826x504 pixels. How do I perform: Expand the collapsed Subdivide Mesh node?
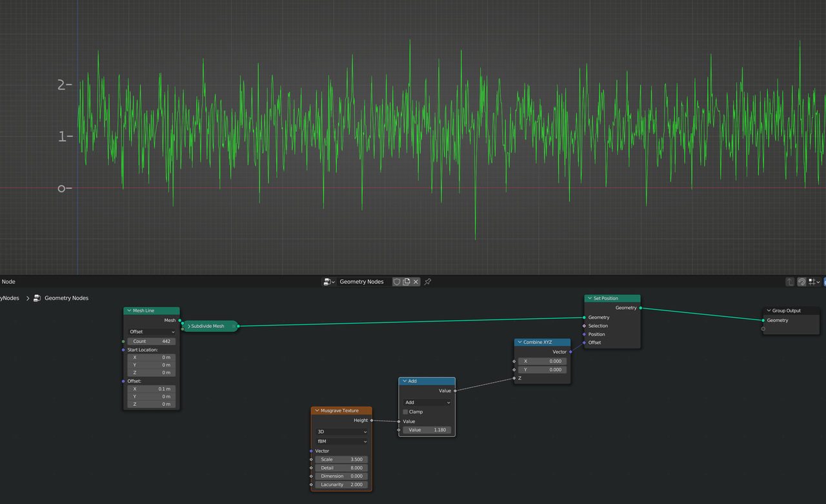[x=189, y=327]
